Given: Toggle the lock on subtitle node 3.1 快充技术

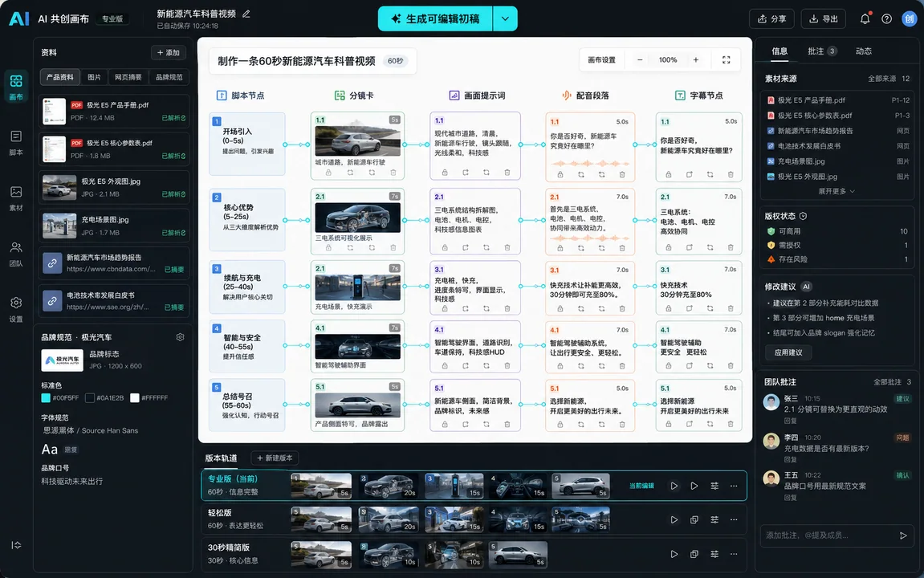Looking at the screenshot, I should tap(668, 308).
